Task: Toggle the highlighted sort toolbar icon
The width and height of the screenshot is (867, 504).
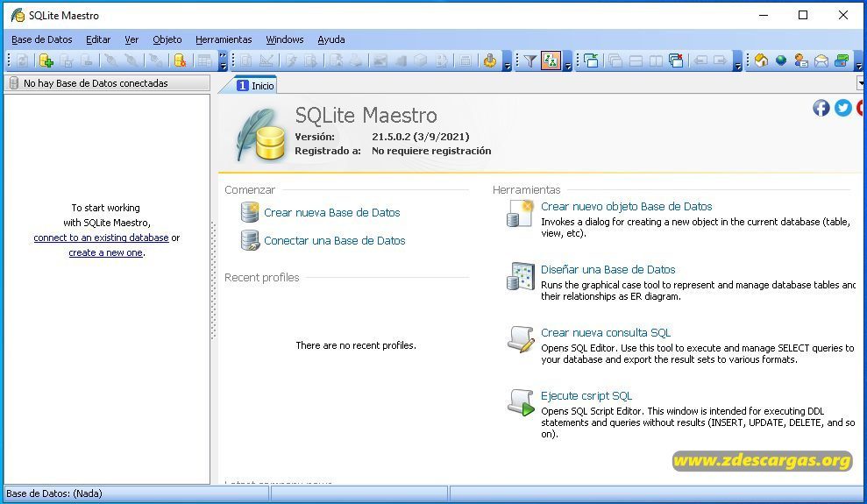Action: pyautogui.click(x=551, y=60)
